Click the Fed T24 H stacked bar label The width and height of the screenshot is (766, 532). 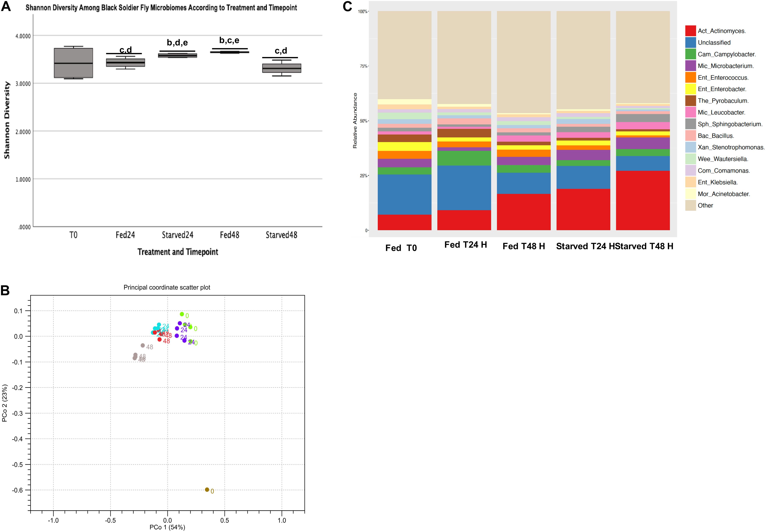[466, 245]
